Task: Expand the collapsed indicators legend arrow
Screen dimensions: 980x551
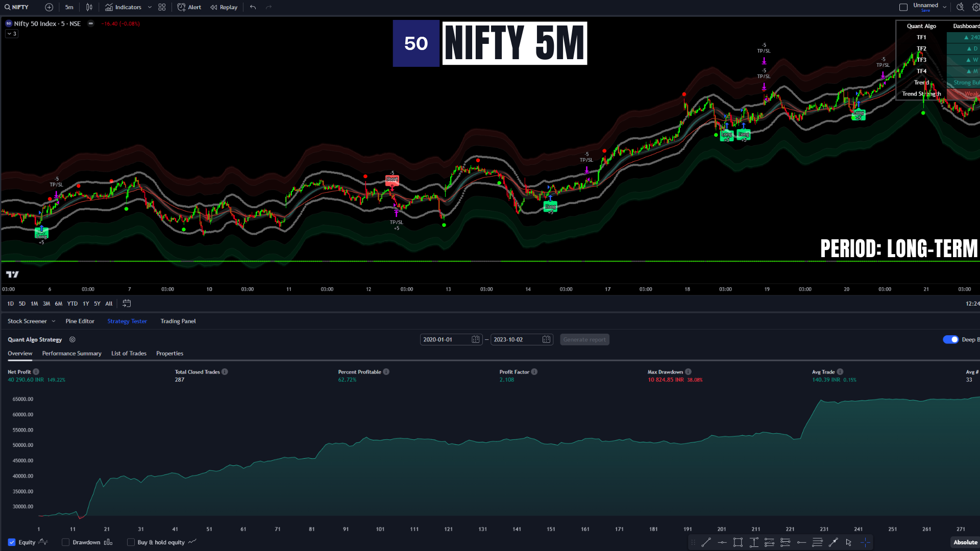Action: [12, 34]
